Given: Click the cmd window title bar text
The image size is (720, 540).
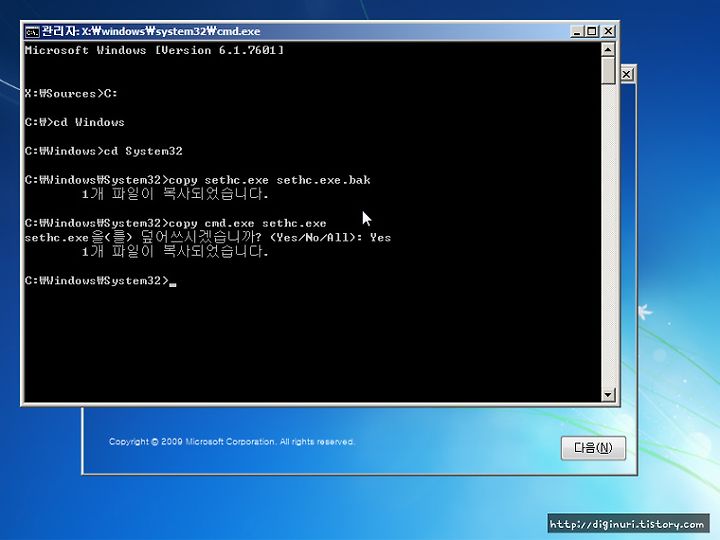Looking at the screenshot, I should tap(151, 31).
